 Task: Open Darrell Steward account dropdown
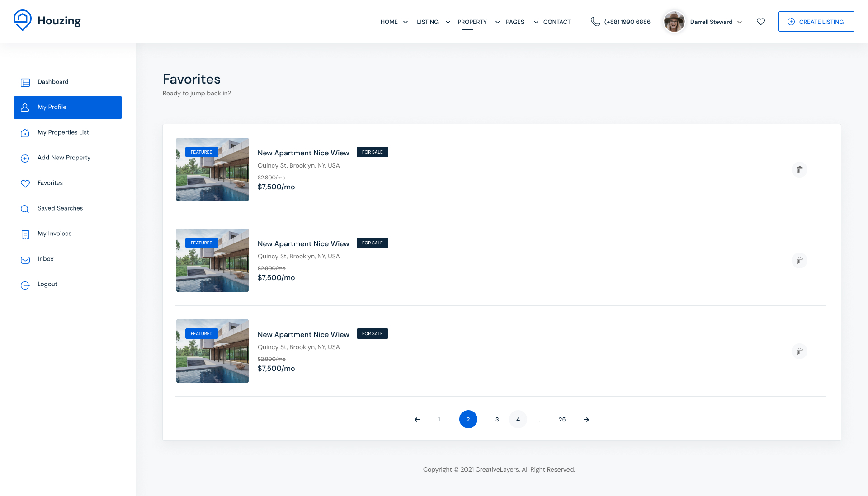click(716, 22)
